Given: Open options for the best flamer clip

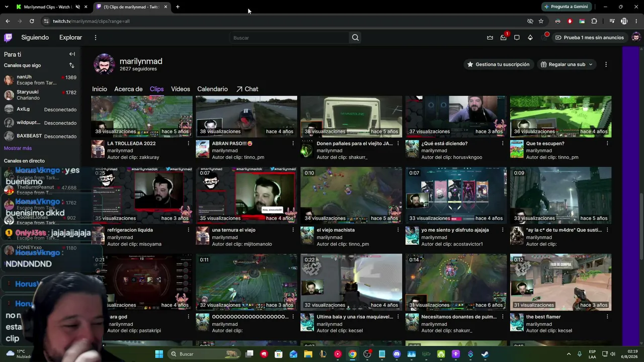Looking at the screenshot, I should 607,317.
